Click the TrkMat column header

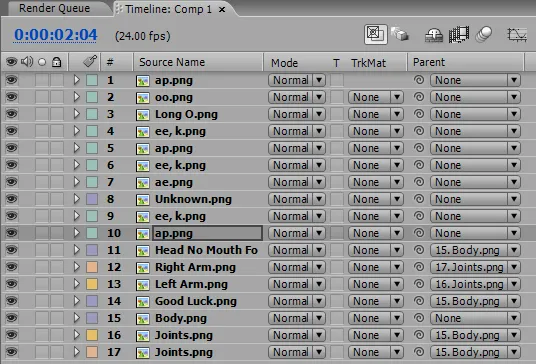coord(368,63)
